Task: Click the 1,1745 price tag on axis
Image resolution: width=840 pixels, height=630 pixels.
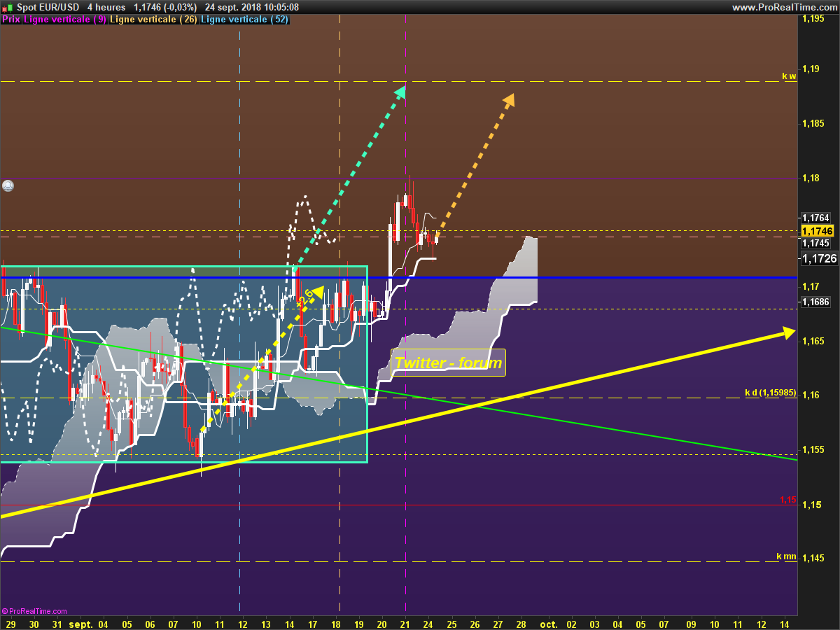Action: [815, 244]
